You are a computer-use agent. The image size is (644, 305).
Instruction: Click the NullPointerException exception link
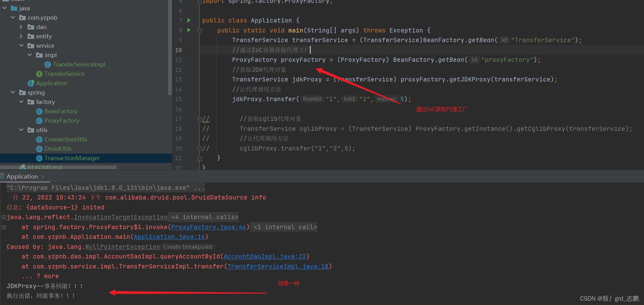[x=123, y=247]
